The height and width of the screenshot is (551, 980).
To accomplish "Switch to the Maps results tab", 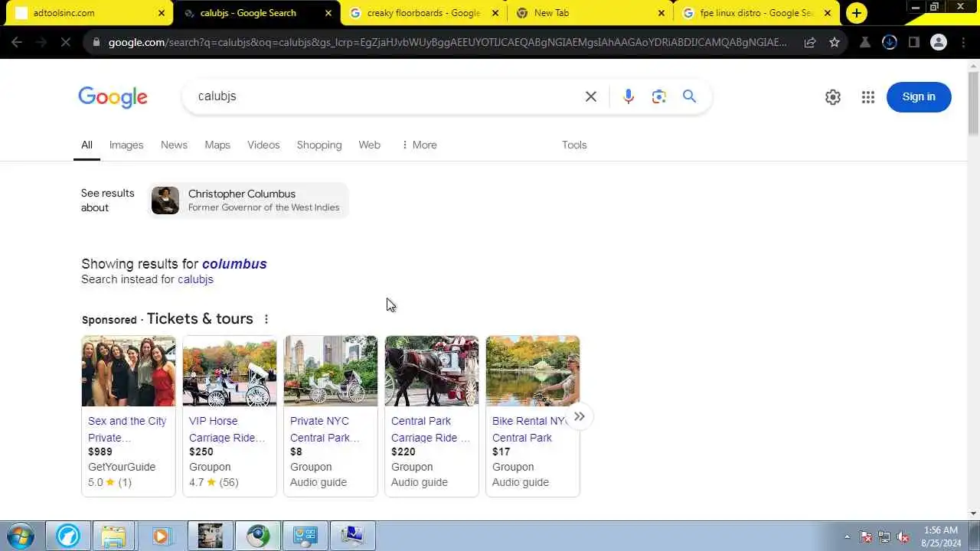I will coord(217,145).
